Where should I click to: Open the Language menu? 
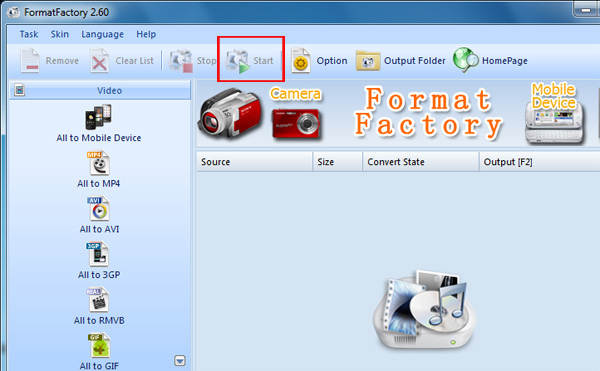tap(102, 34)
